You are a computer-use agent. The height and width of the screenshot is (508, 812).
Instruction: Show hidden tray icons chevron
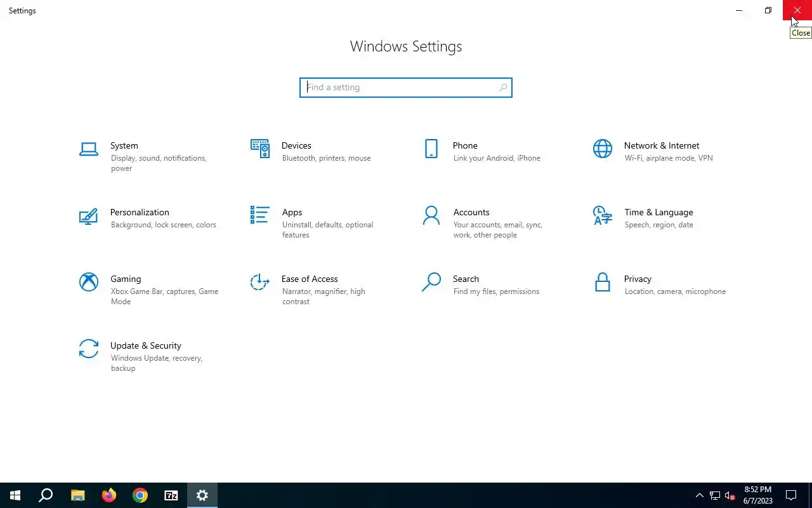click(700, 495)
